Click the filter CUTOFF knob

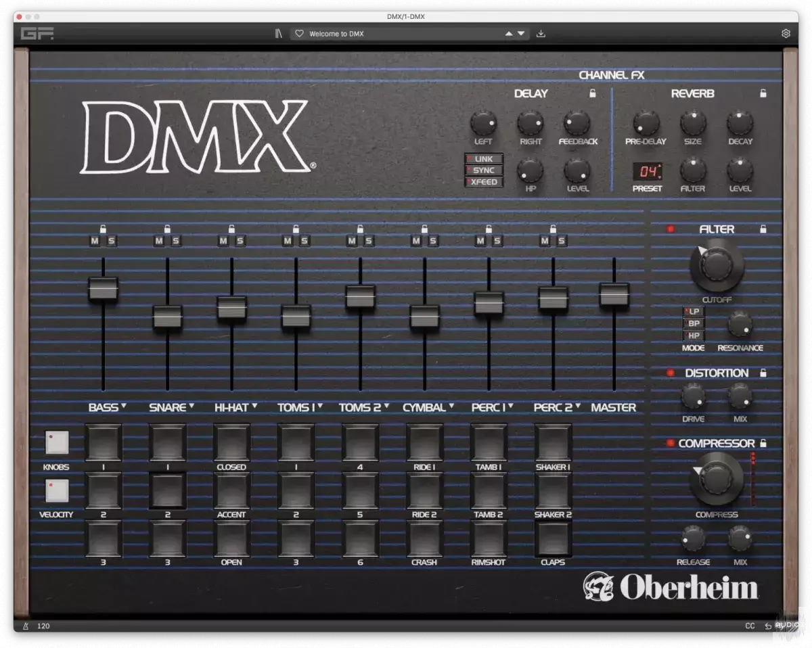[x=717, y=264]
